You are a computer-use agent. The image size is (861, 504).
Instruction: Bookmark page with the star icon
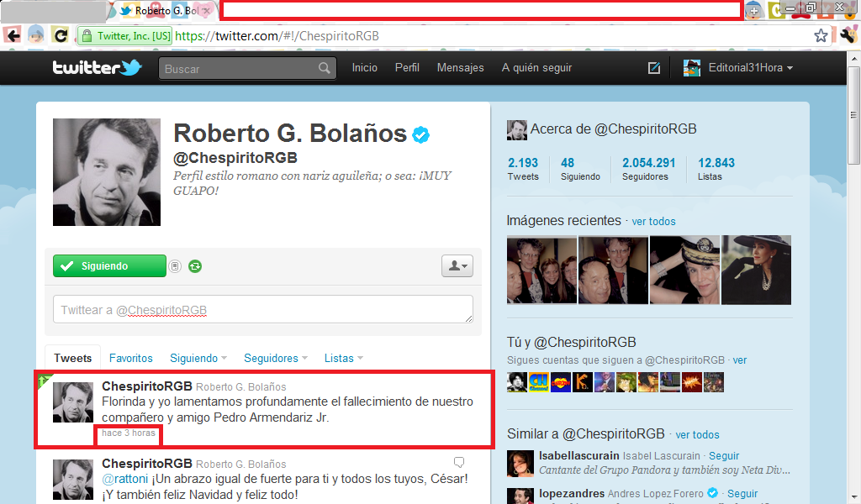coord(821,35)
